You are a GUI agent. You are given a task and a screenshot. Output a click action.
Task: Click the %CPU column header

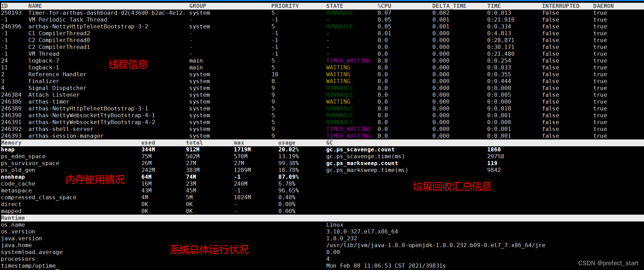[384, 6]
